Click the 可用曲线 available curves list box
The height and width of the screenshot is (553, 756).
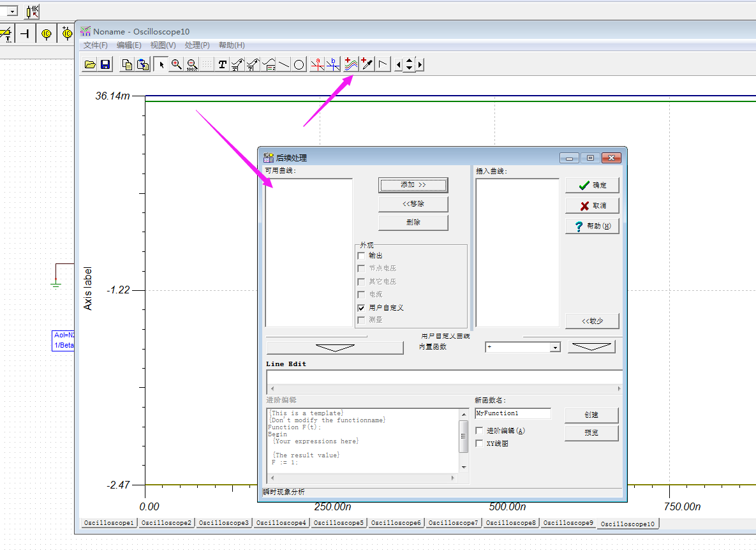click(309, 253)
